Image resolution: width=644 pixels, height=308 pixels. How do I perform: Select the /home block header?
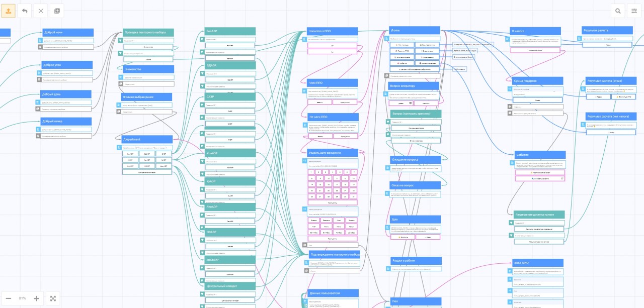pos(415,31)
